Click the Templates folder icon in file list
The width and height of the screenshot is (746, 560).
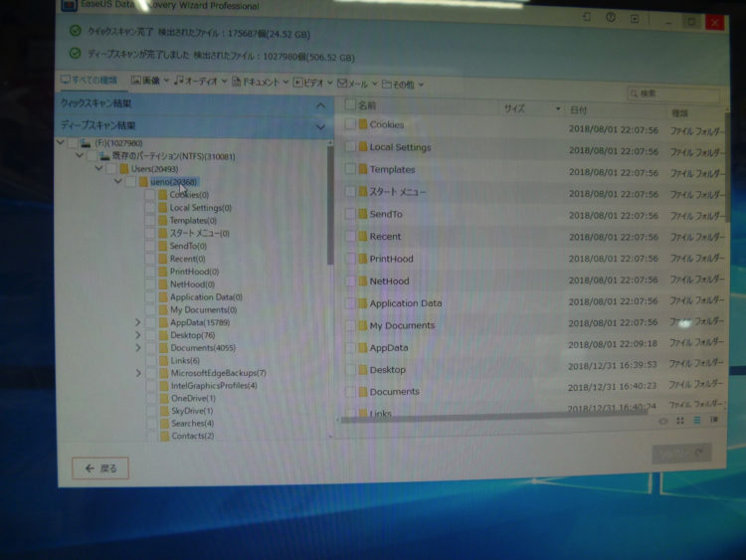click(x=362, y=169)
